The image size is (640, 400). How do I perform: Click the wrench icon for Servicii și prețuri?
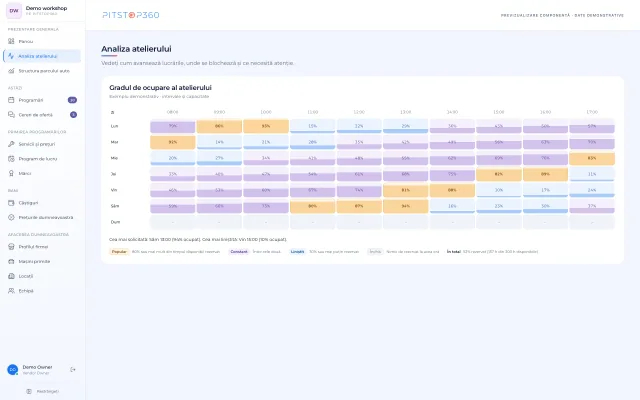(11, 144)
